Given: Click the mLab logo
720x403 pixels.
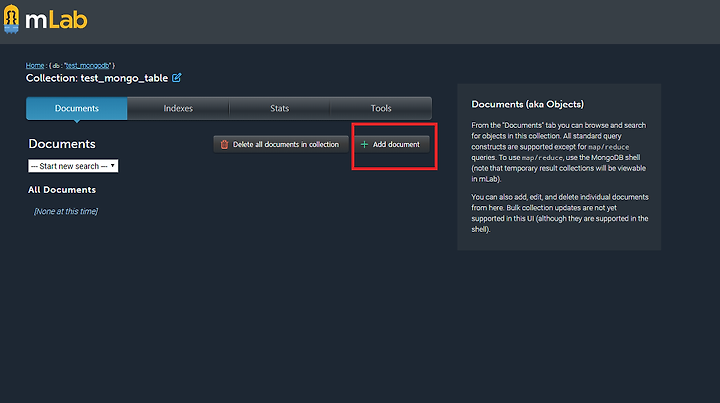Looking at the screenshot, I should click(45, 19).
